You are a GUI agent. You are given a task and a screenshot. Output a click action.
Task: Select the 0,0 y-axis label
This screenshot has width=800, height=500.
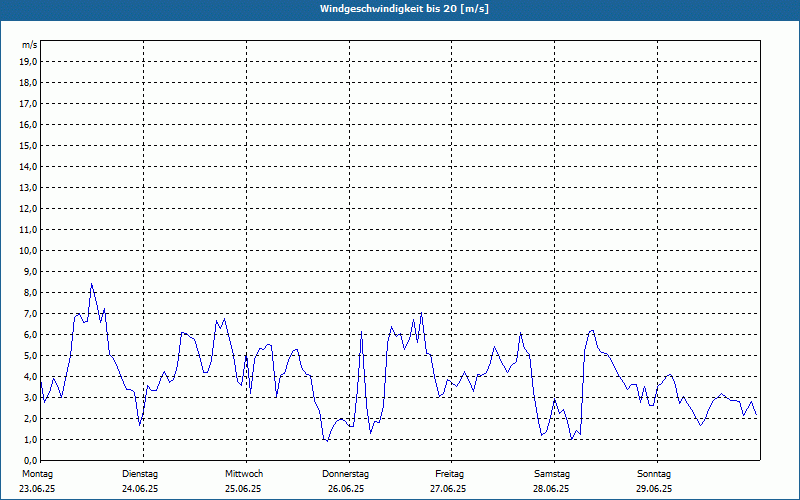(30, 460)
